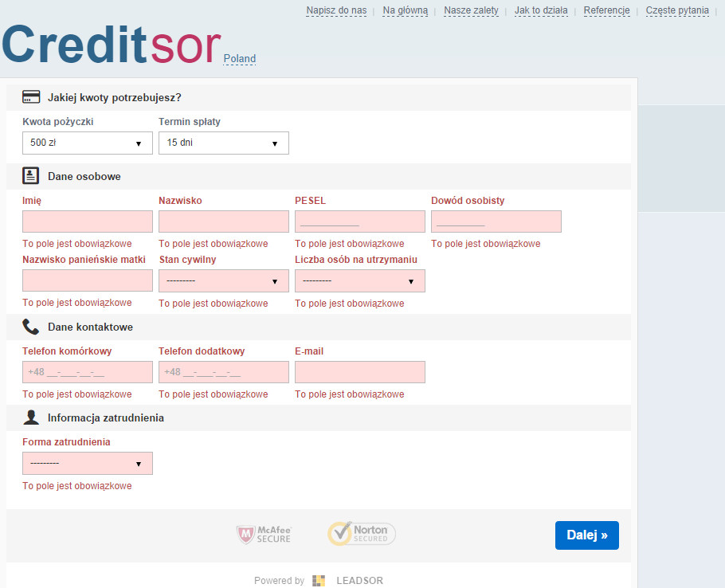Click the error message under Forma zatrudnienia
This screenshot has height=588, width=725.
click(x=77, y=486)
